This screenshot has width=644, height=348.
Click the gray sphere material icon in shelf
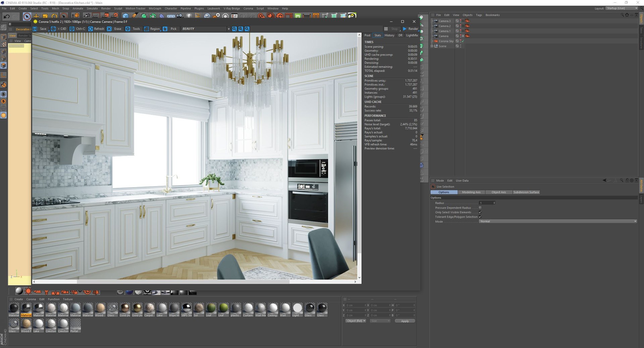19,291
